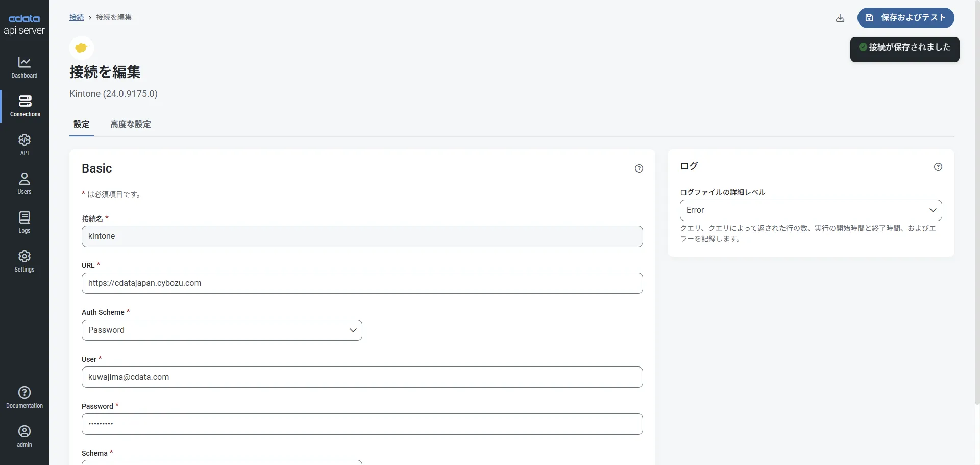
Task: Click the 接続が保存されました notification toast
Action: point(905,50)
